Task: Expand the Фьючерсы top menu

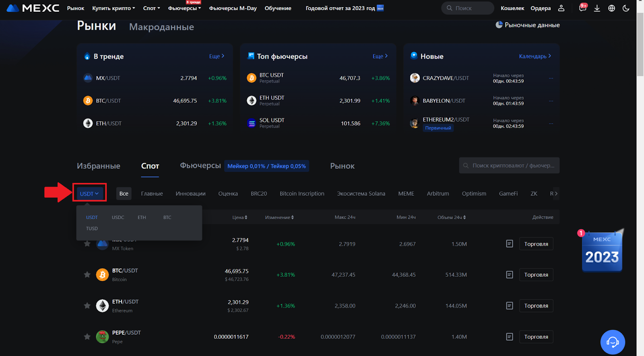Action: 184,8
